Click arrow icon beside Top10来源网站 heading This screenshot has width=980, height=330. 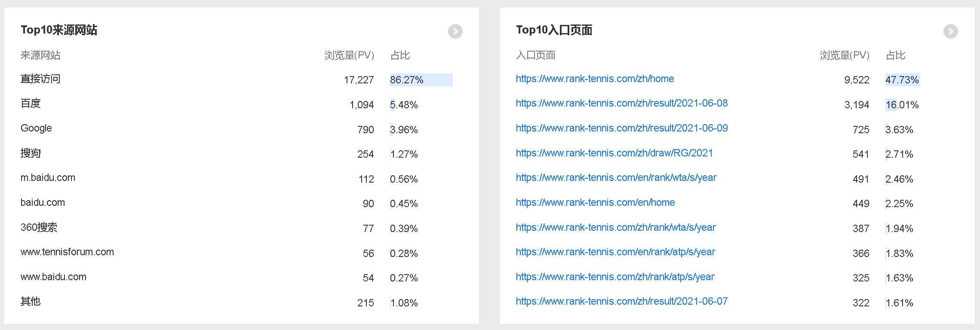click(x=455, y=31)
